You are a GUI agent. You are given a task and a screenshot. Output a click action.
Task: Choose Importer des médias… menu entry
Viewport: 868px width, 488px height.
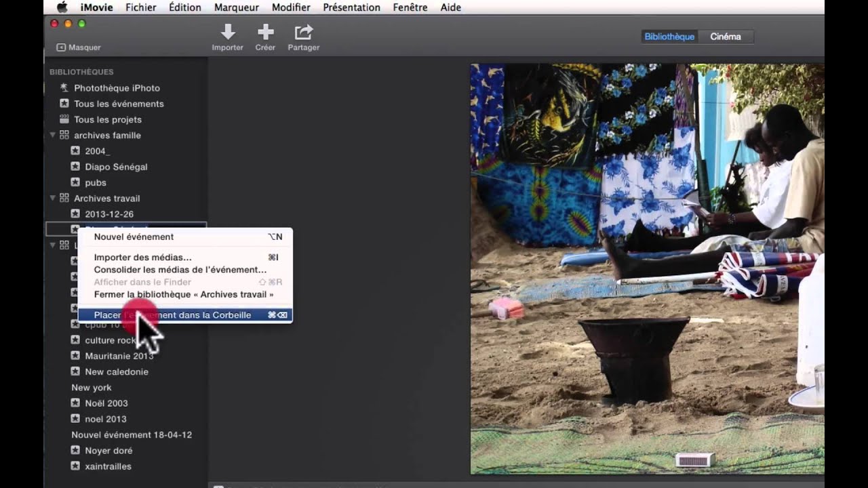click(185, 258)
